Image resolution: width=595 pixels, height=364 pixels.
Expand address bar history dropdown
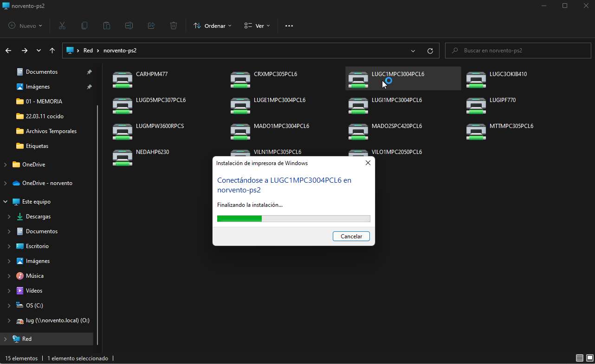[x=413, y=51]
